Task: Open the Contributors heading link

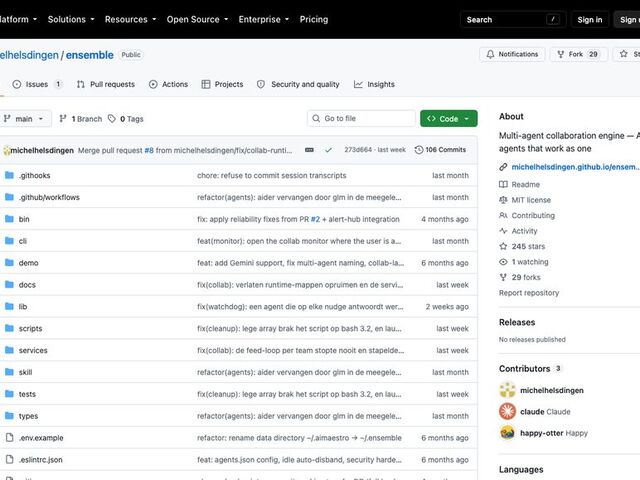Action: coord(524,369)
